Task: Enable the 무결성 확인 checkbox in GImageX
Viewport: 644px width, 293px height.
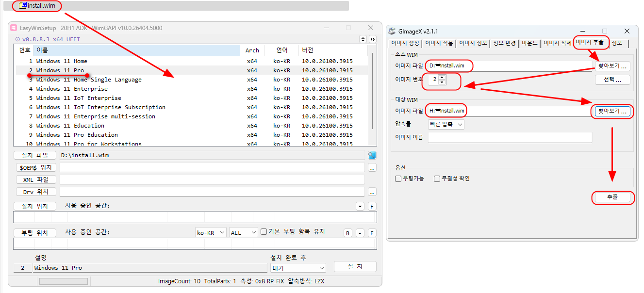Action: [x=437, y=179]
